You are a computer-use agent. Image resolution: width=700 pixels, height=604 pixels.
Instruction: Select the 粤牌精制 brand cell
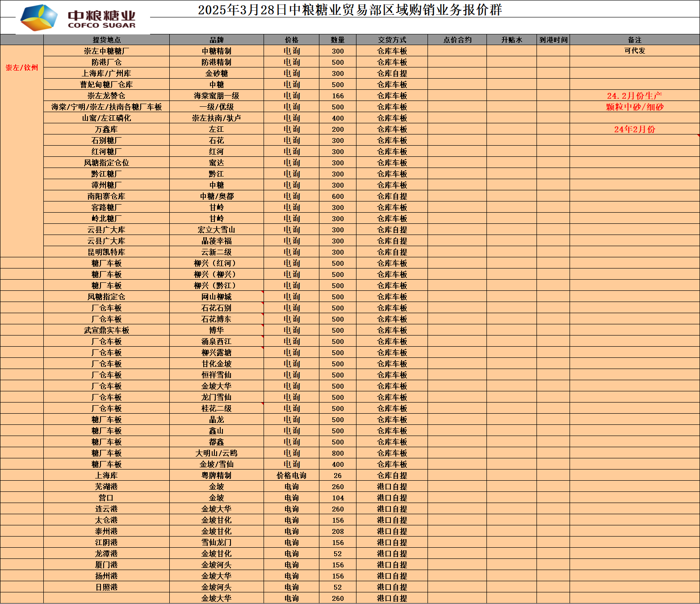point(216,475)
